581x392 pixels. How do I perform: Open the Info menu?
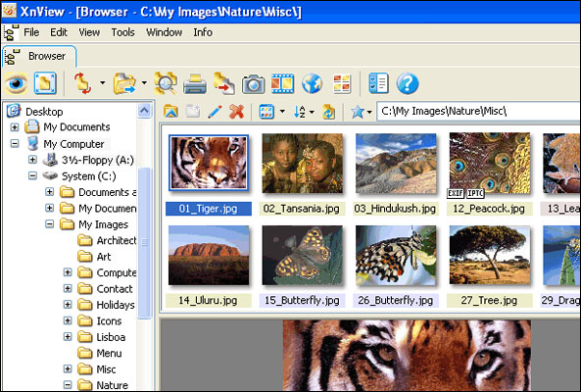pos(203,32)
